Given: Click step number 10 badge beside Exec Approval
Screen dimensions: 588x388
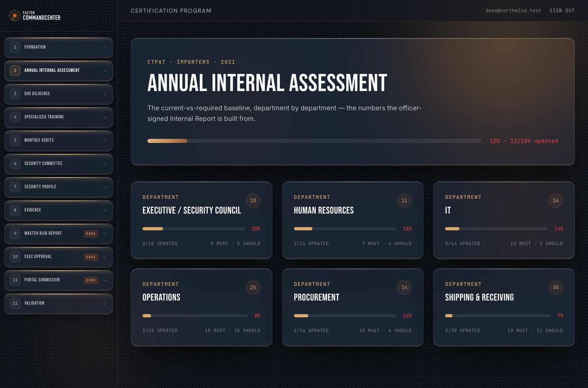Looking at the screenshot, I should (x=15, y=257).
